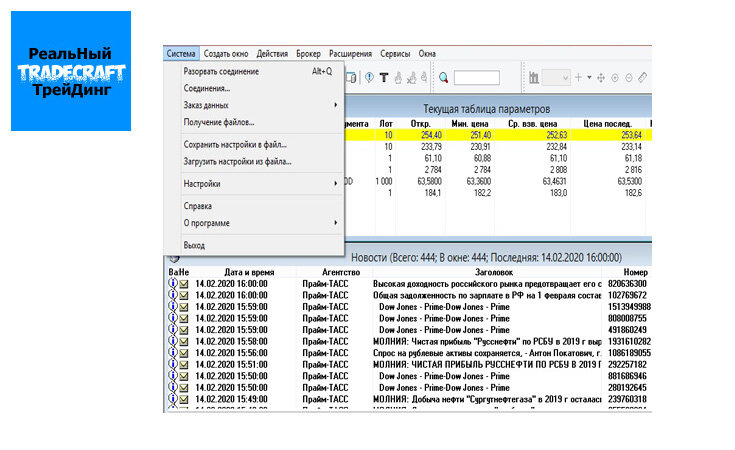Viewport: 735px width, 450px height.
Task: Click envelope icon in news row numbered 239760318
Action: [x=184, y=399]
